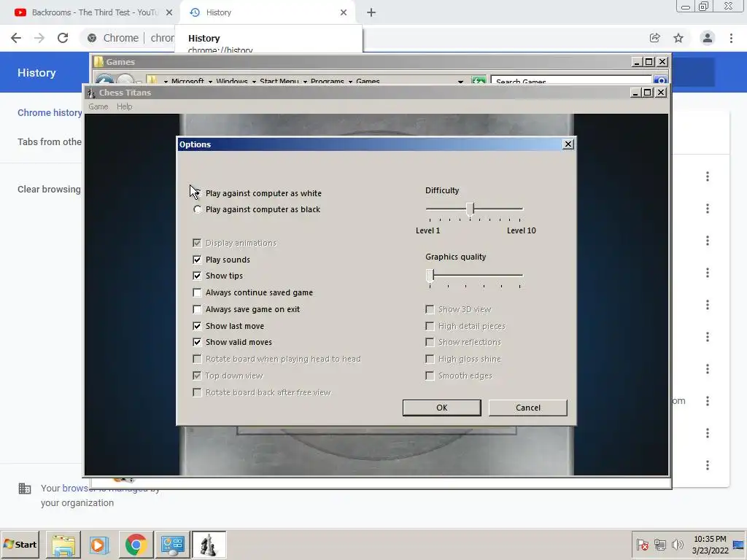The image size is (747, 560).
Task: Click the taskbar clock showing 10:35 PM
Action: [x=710, y=544]
